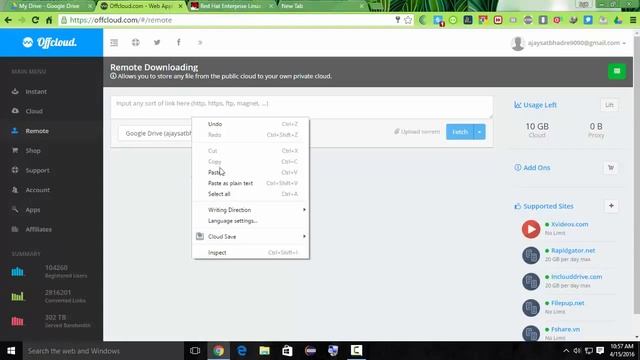The image size is (640, 360).
Task: Open the Google Drive destination dropdown
Action: 155,133
